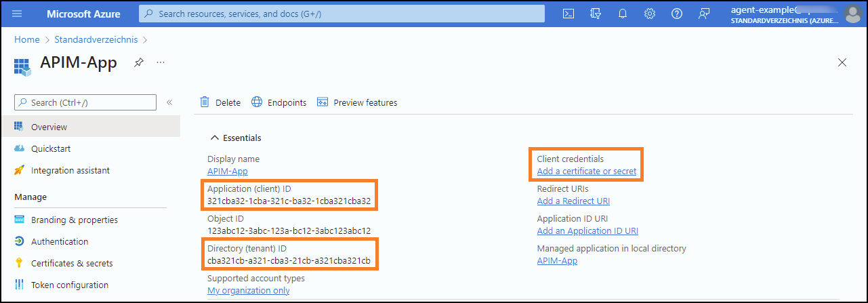The height and width of the screenshot is (303, 868).
Task: Click the Endpoints globe icon
Action: (x=257, y=102)
